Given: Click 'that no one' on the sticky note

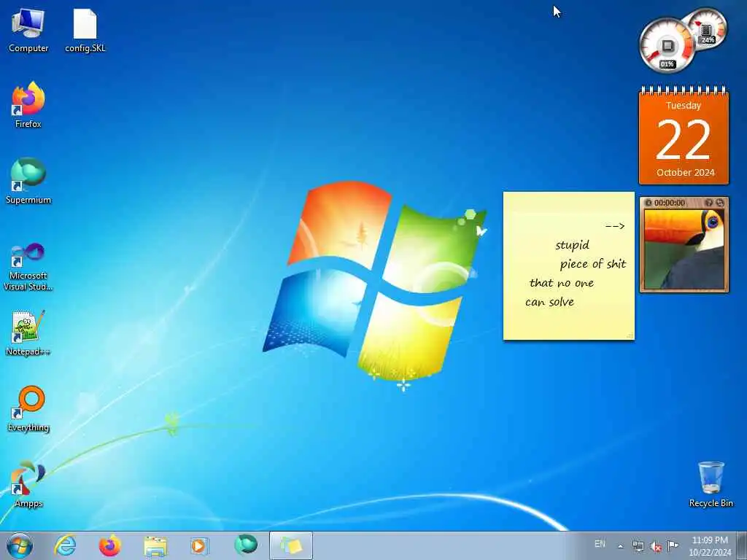Looking at the screenshot, I should 561,283.
